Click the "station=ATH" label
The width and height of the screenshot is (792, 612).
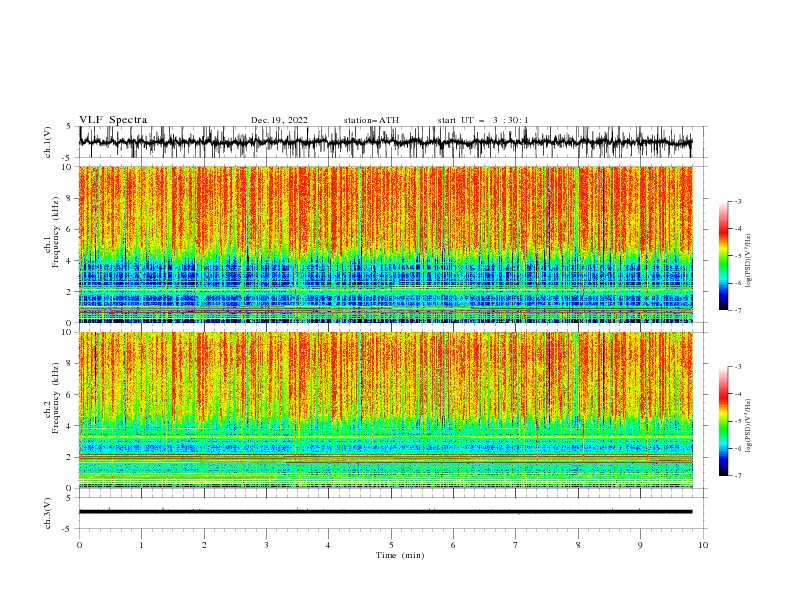(371, 120)
